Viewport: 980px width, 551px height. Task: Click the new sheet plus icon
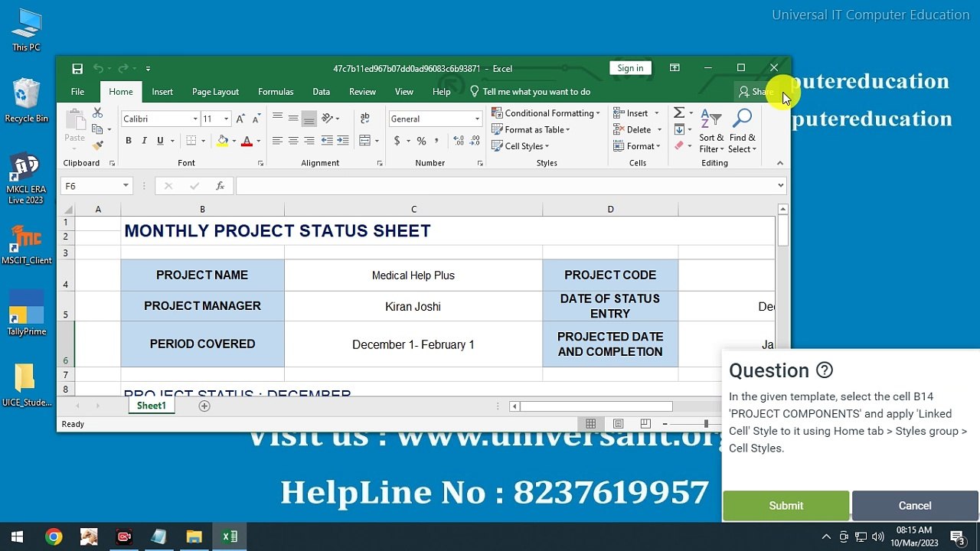(204, 406)
